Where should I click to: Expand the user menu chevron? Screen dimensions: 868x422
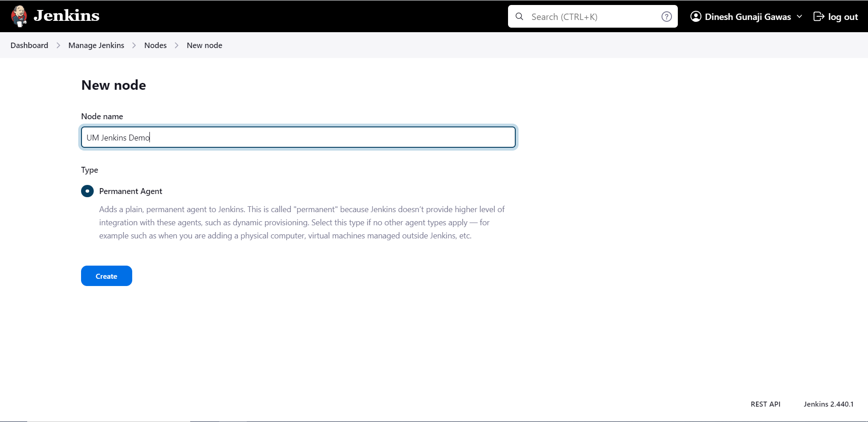(800, 17)
